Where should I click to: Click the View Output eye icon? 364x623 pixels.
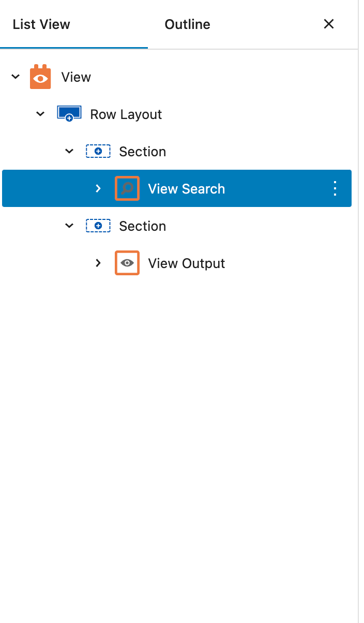[127, 263]
